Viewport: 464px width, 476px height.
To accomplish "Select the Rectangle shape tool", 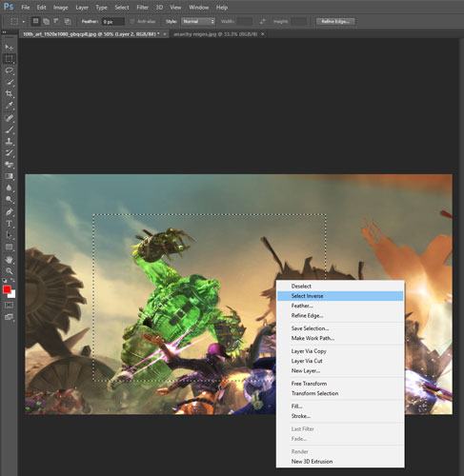I will coord(9,248).
